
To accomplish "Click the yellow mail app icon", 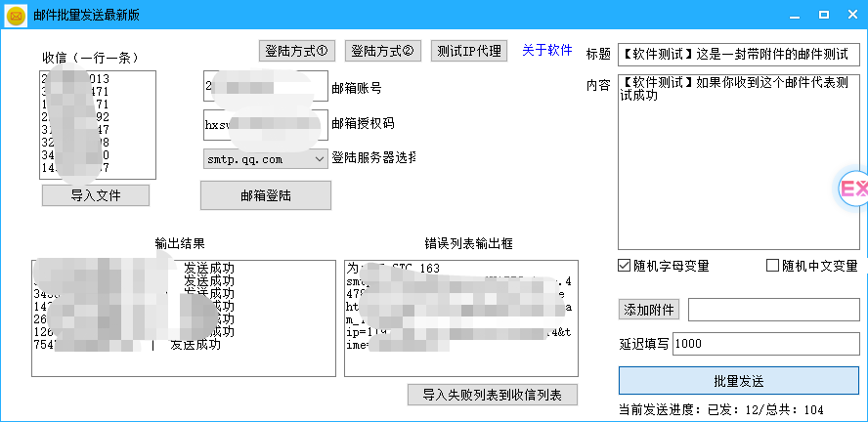I will pos(16,15).
